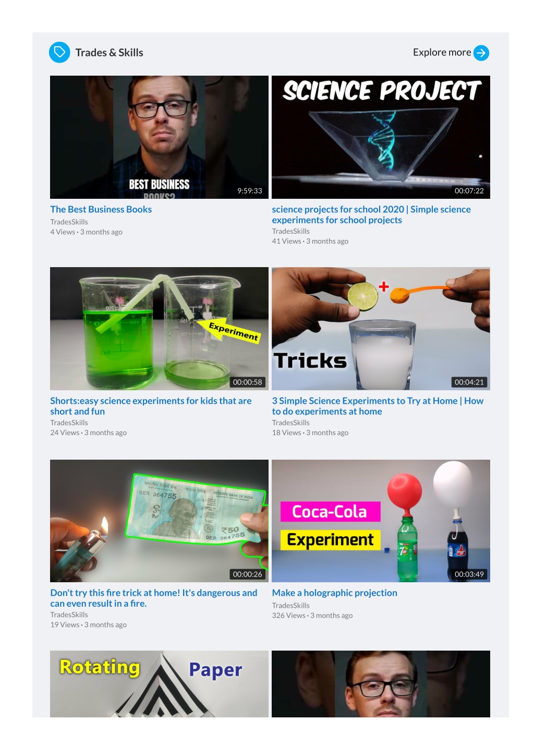Click TradesSkills channel under the holographic projection title
Screen dimensions: 534x756
point(290,605)
